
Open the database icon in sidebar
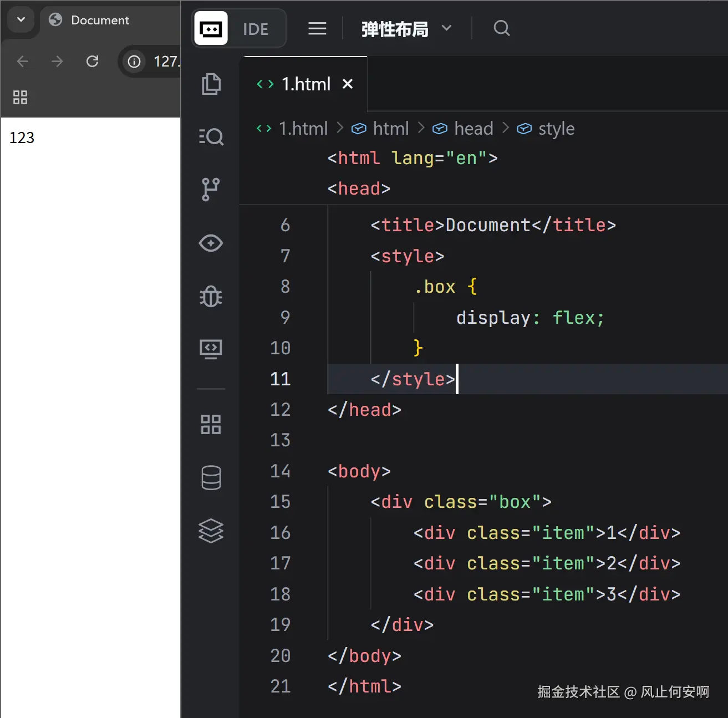click(211, 477)
